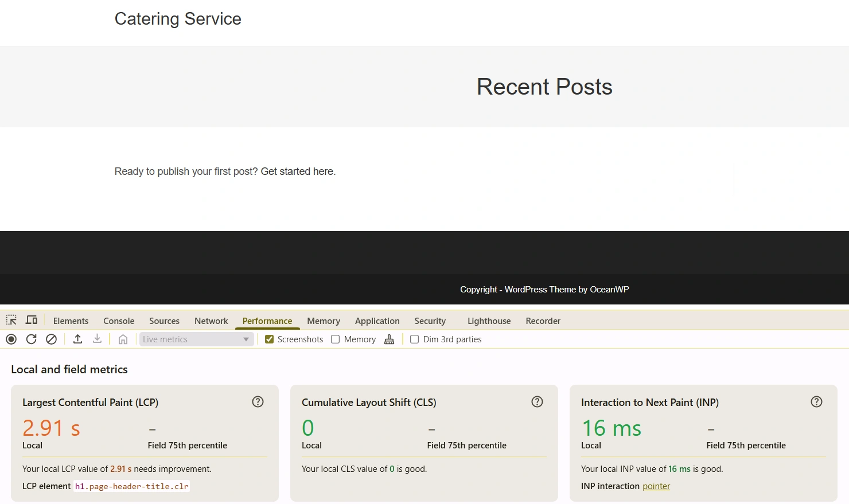Click the 2.91 s local LCP value
Image resolution: width=849 pixels, height=504 pixels.
[51, 428]
